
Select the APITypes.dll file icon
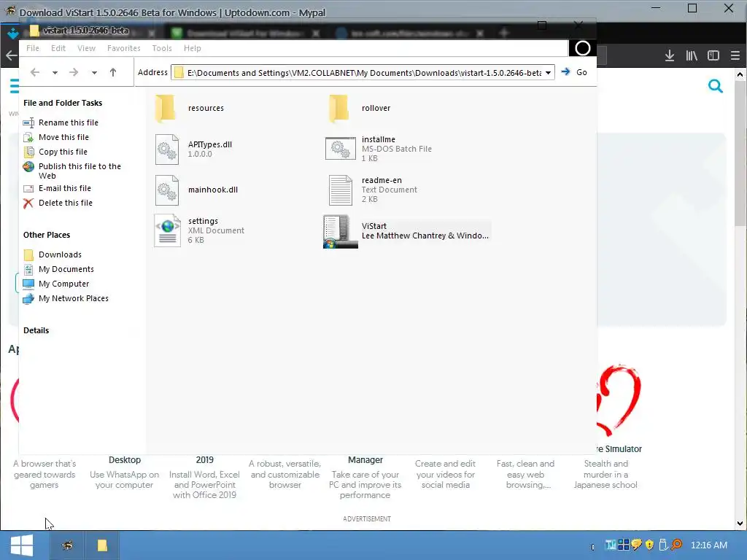[x=167, y=149]
